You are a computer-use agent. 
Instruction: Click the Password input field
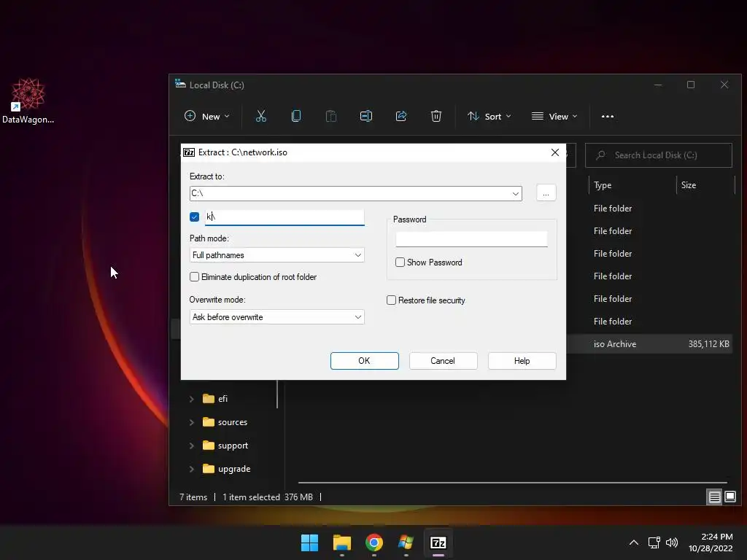pos(472,239)
